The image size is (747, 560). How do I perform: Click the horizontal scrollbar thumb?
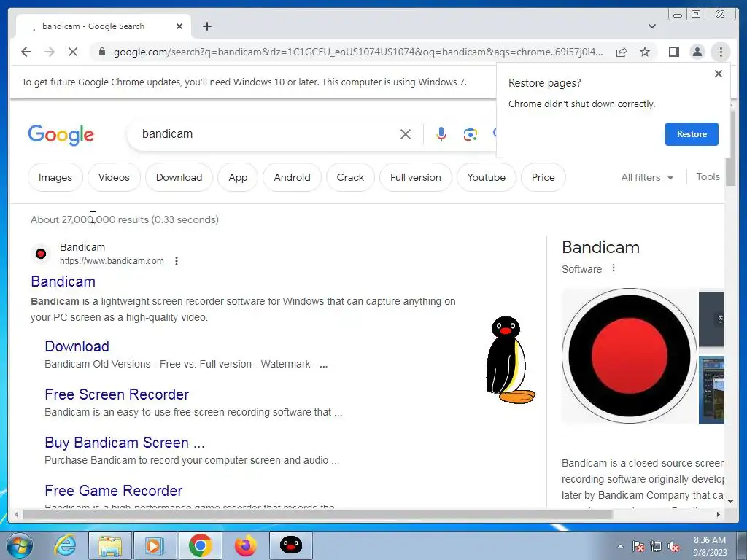[x=317, y=514]
